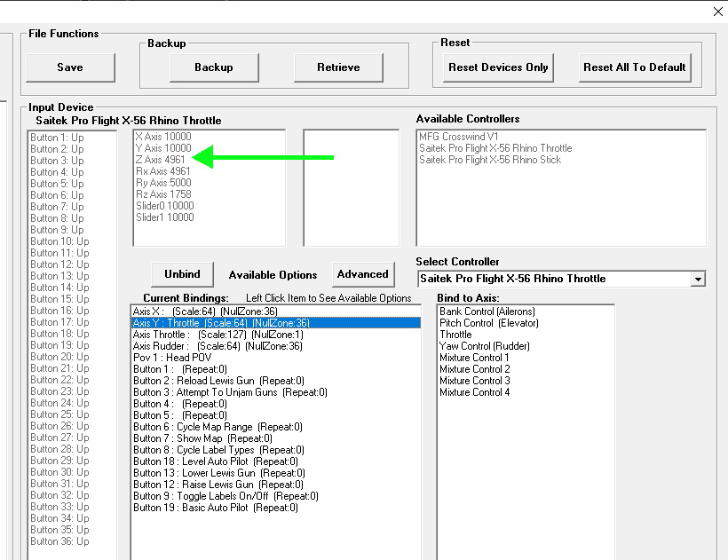The height and width of the screenshot is (560, 728).
Task: Select Button 18 : Level Auto Pilot binding
Action: point(276,461)
